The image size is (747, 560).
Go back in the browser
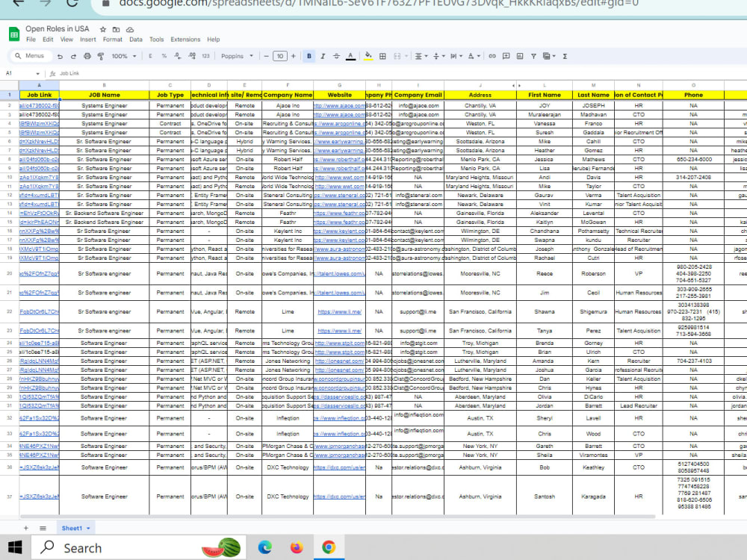(x=18, y=2)
